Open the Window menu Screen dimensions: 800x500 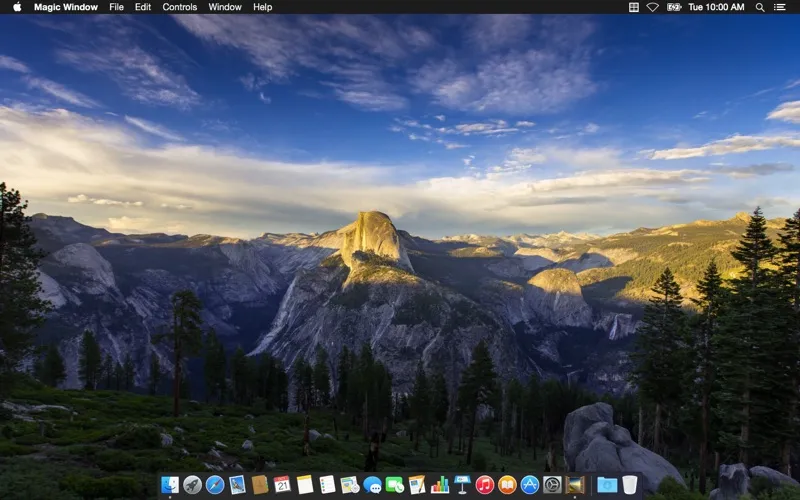click(225, 7)
